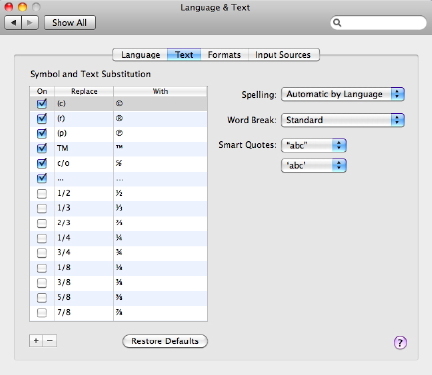
Task: Open the double Smart Quotes dropdown
Action: click(314, 145)
